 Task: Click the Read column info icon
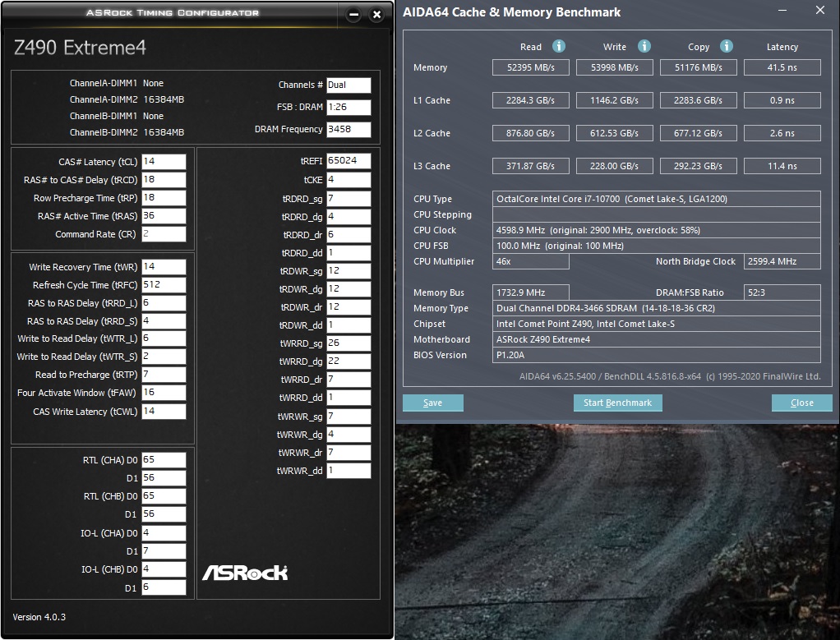(559, 47)
